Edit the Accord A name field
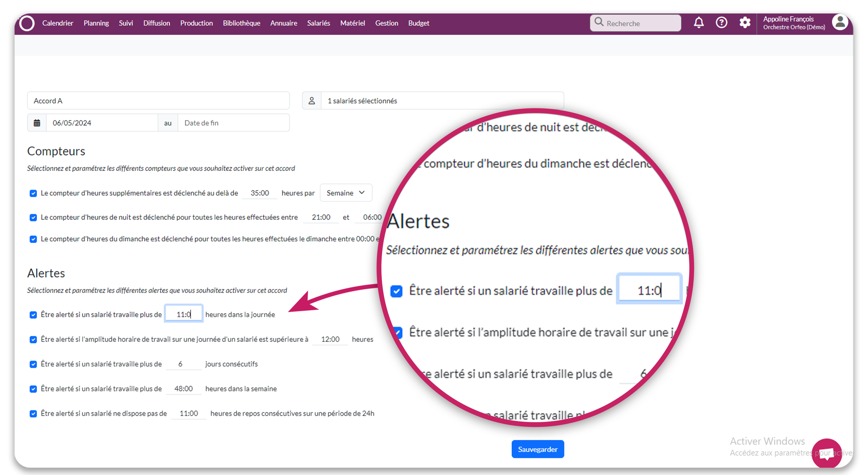 pos(158,101)
